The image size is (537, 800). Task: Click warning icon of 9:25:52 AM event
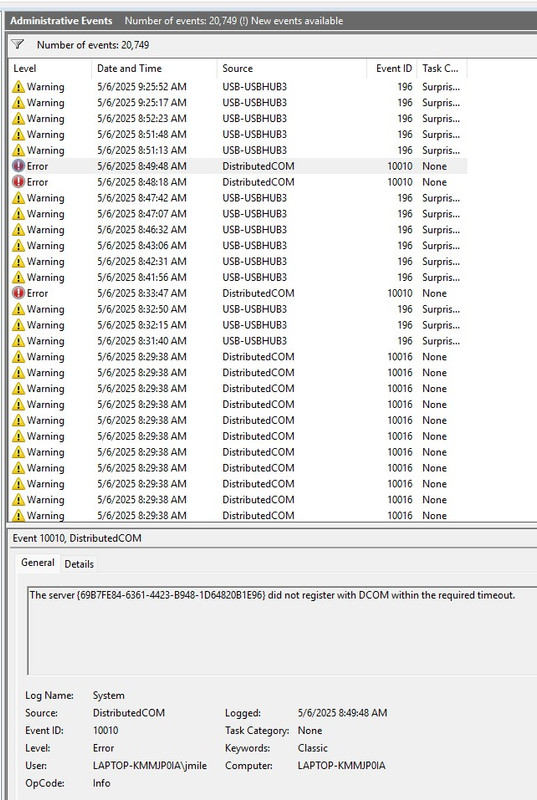(18, 87)
